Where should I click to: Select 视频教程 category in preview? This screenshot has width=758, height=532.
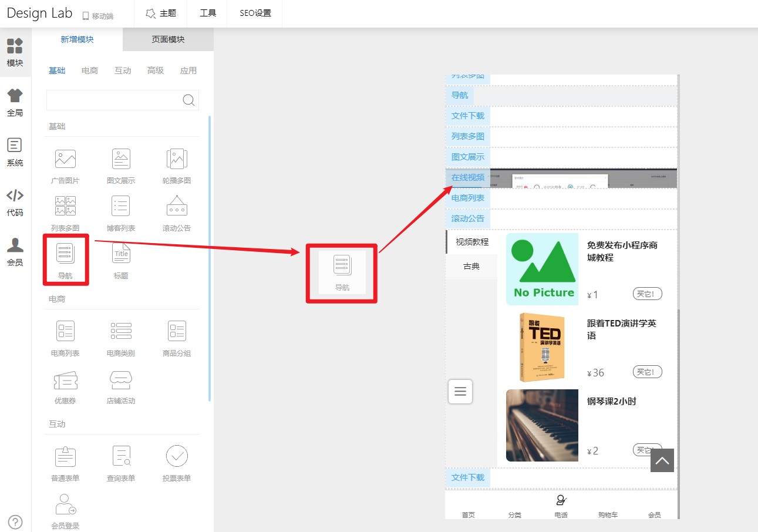pyautogui.click(x=471, y=242)
